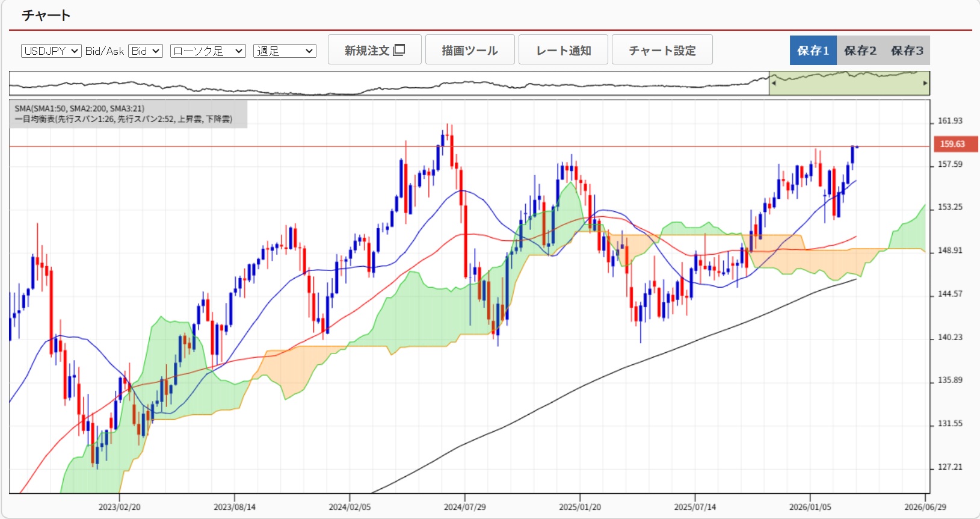Click the navigator's left arrow handle
The width and height of the screenshot is (980, 519).
pos(774,84)
